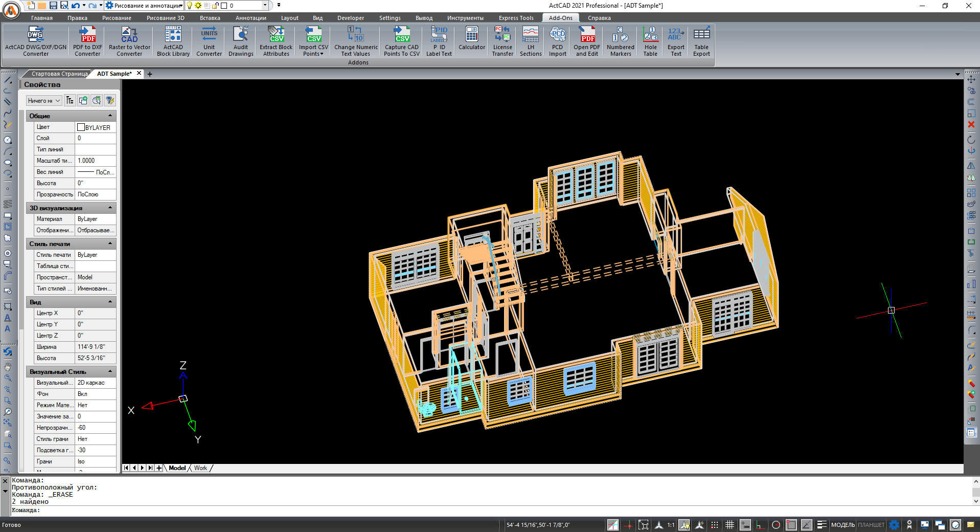This screenshot has height=532, width=980.
Task: Collapse the Общие properties section
Action: [x=110, y=116]
